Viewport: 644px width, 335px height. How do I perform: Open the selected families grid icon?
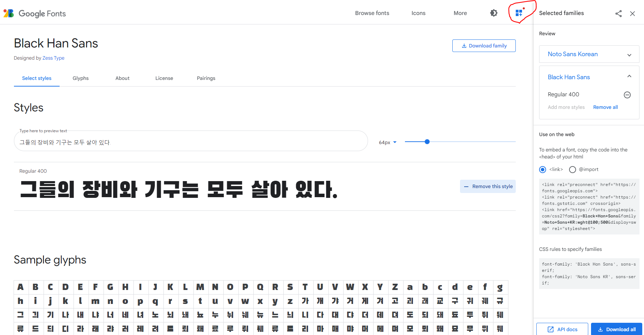coord(519,13)
